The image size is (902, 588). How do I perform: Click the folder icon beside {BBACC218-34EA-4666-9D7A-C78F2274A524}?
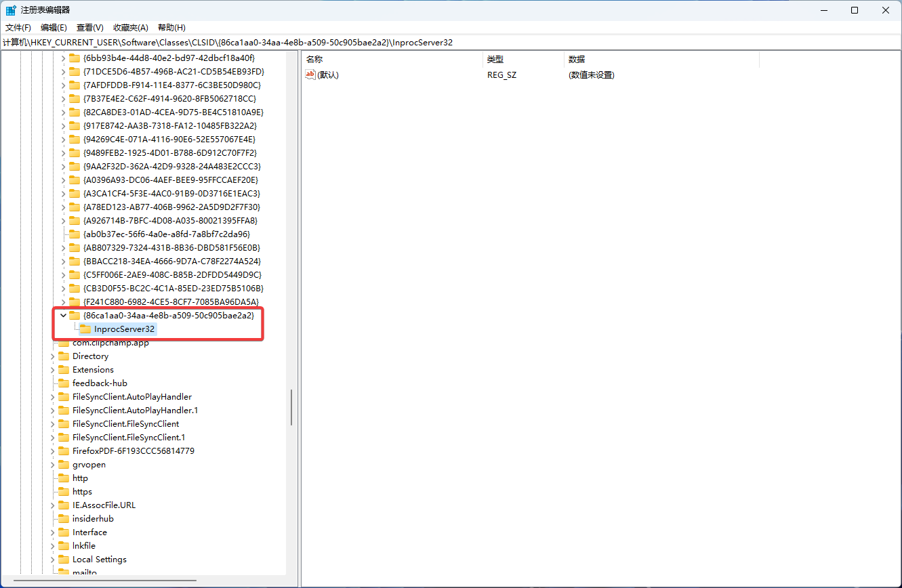click(74, 261)
